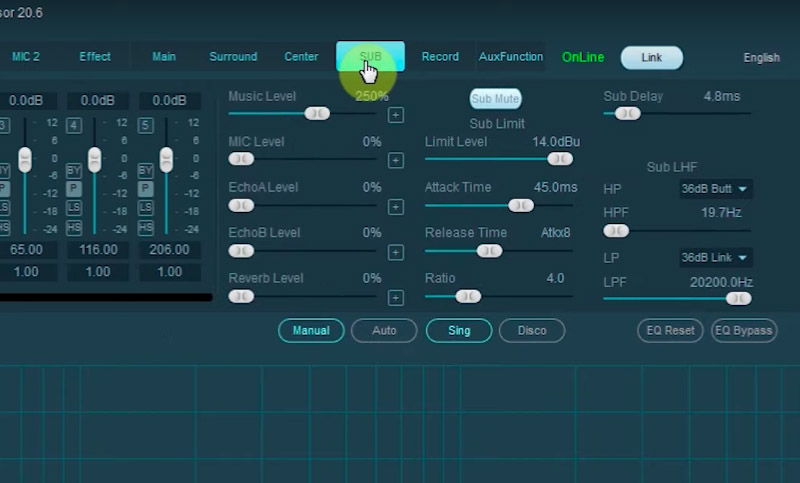Click the plus icon beside EchoB Level
The height and width of the screenshot is (483, 800).
[396, 252]
